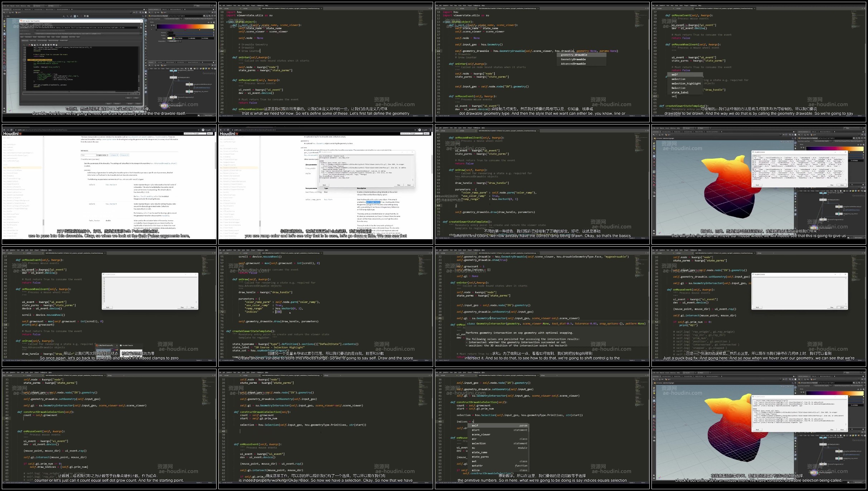The image size is (868, 491).
Task: Open Help menu in 'Grow Counter' Sublime frame
Action: coord(267,5)
